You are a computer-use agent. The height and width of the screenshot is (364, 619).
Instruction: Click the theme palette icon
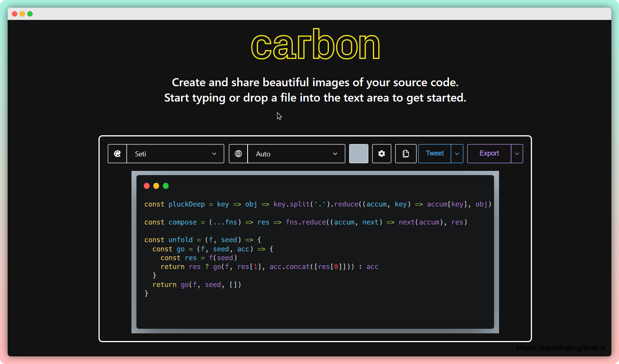coord(117,154)
